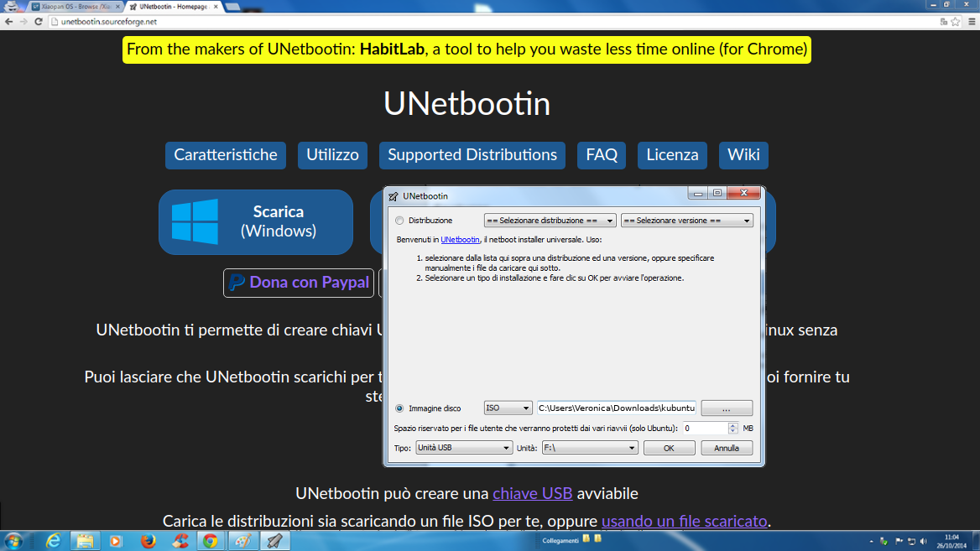Click the Show desktop strip beside the clock

pyautogui.click(x=976, y=541)
